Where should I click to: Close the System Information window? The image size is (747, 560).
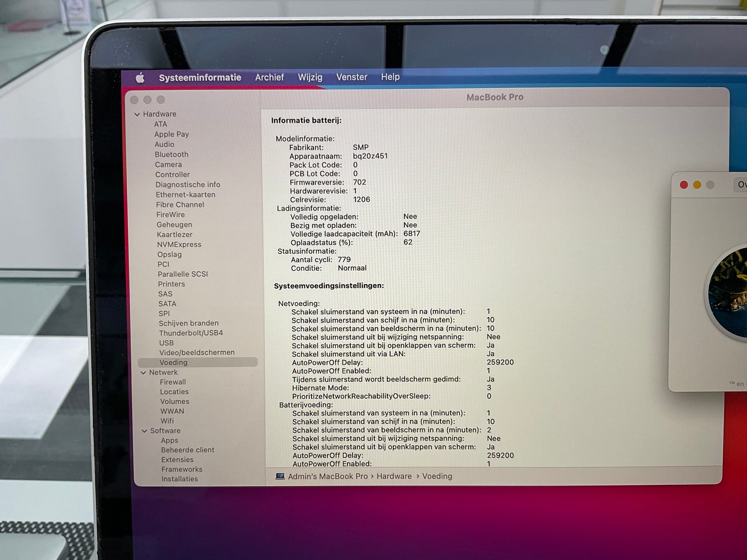click(x=134, y=100)
